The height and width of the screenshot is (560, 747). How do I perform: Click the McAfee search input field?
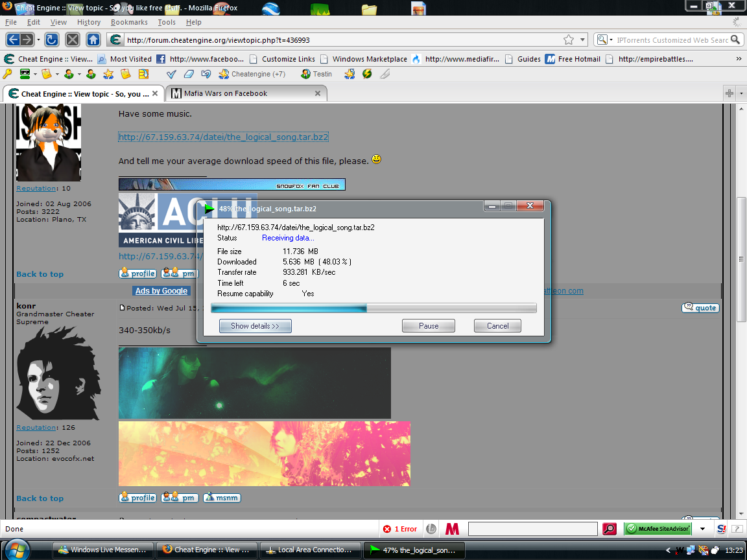tap(532, 529)
